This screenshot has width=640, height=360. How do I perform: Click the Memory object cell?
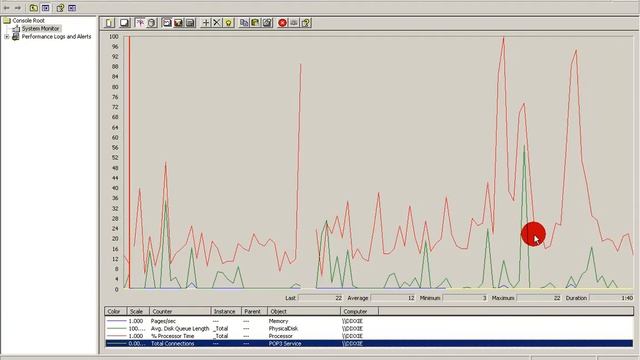pos(278,321)
